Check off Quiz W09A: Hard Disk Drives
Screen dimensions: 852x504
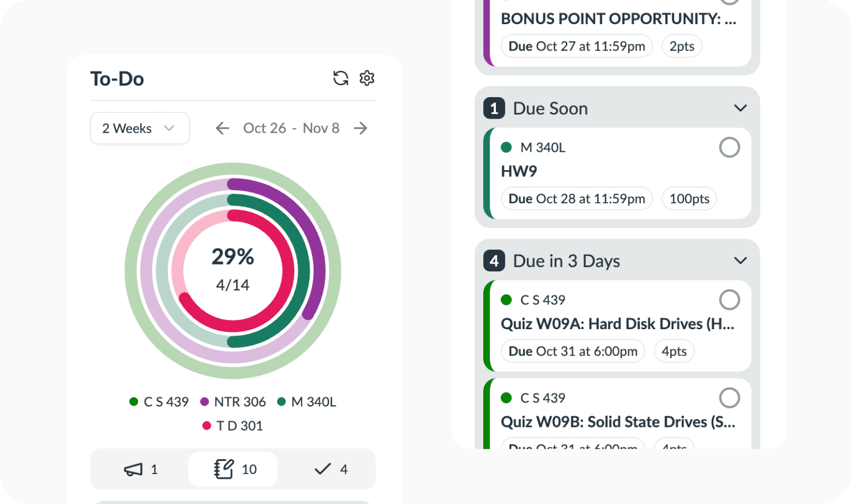point(730,300)
